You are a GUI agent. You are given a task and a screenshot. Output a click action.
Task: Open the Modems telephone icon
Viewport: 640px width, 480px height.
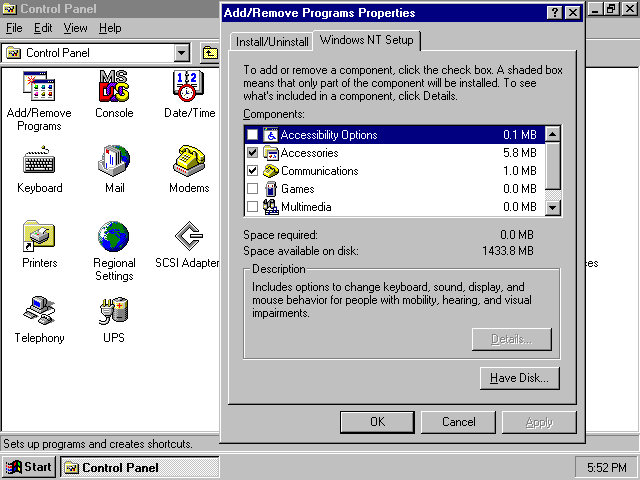pyautogui.click(x=189, y=161)
